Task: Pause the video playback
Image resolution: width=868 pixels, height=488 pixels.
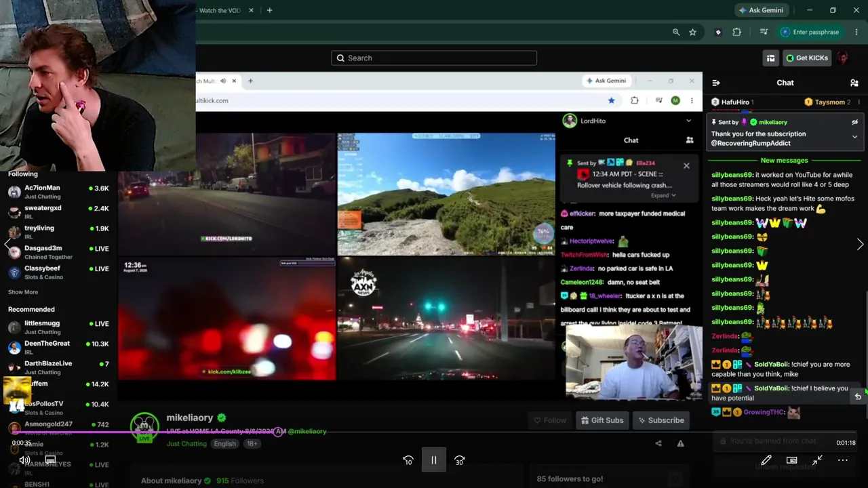Action: tap(434, 460)
